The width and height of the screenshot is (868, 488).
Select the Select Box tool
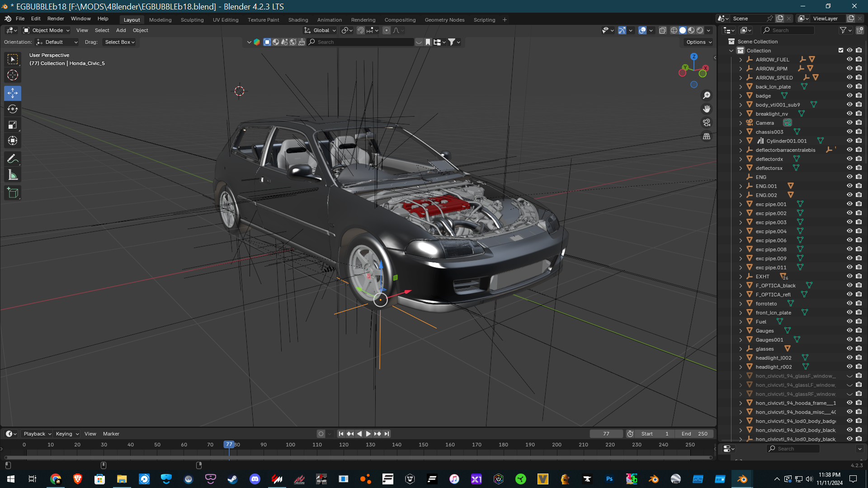13,59
